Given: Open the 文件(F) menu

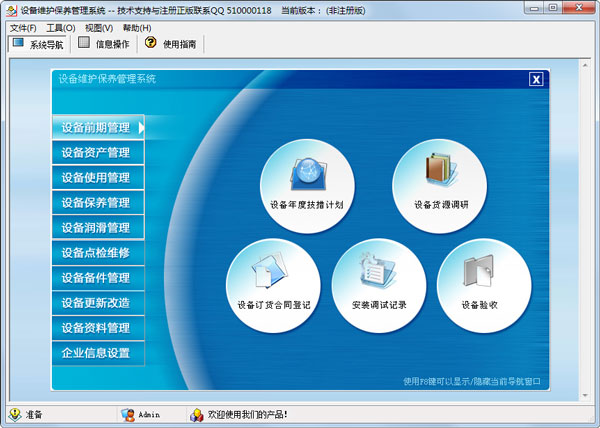Looking at the screenshot, I should (23, 28).
